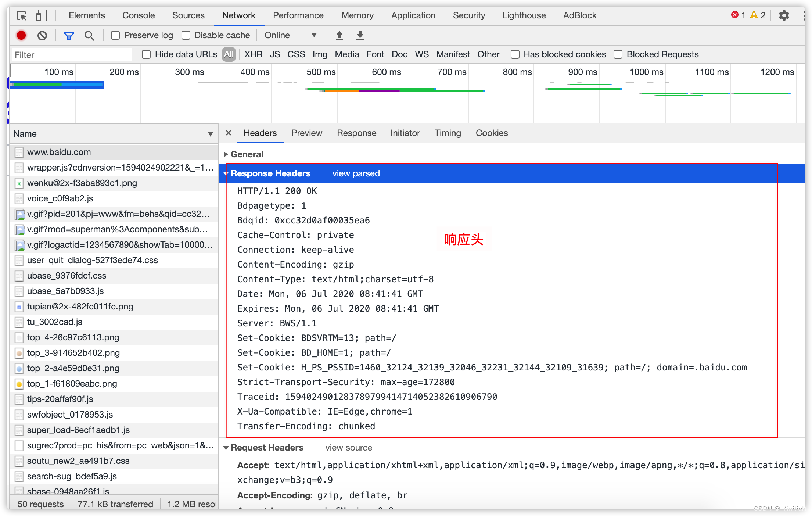Toggle the device toolbar icon

point(41,15)
